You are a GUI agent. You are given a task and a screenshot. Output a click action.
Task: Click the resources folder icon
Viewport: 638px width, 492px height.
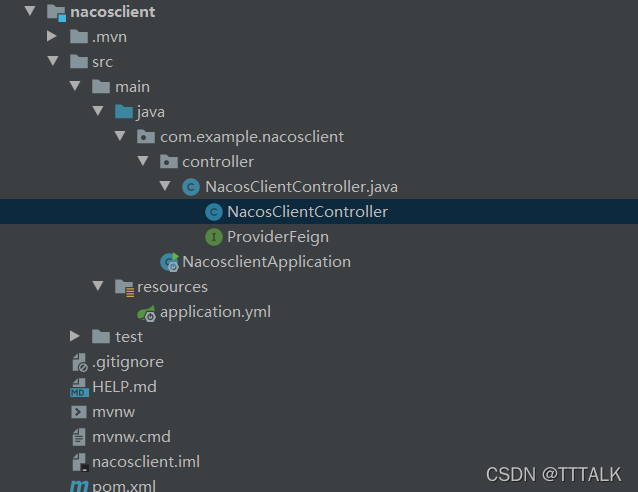coord(124,288)
